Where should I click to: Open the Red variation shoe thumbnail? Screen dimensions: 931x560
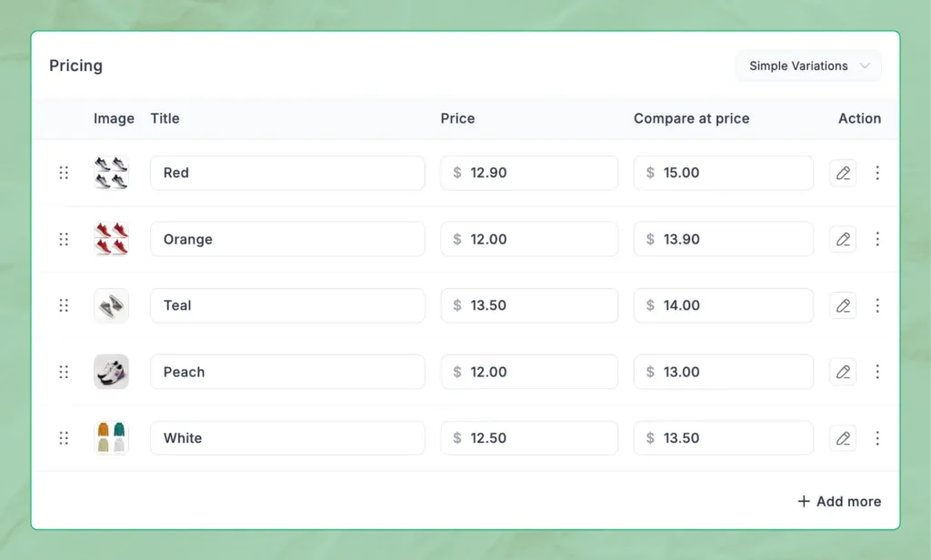[111, 173]
